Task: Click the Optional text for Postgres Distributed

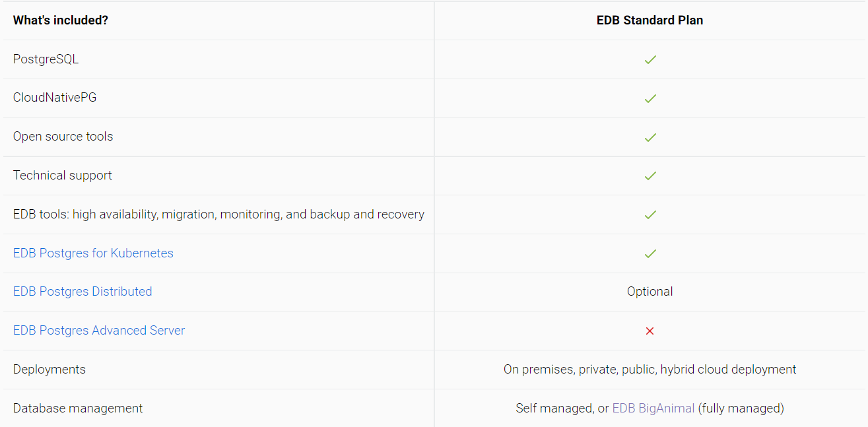Action: 650,291
